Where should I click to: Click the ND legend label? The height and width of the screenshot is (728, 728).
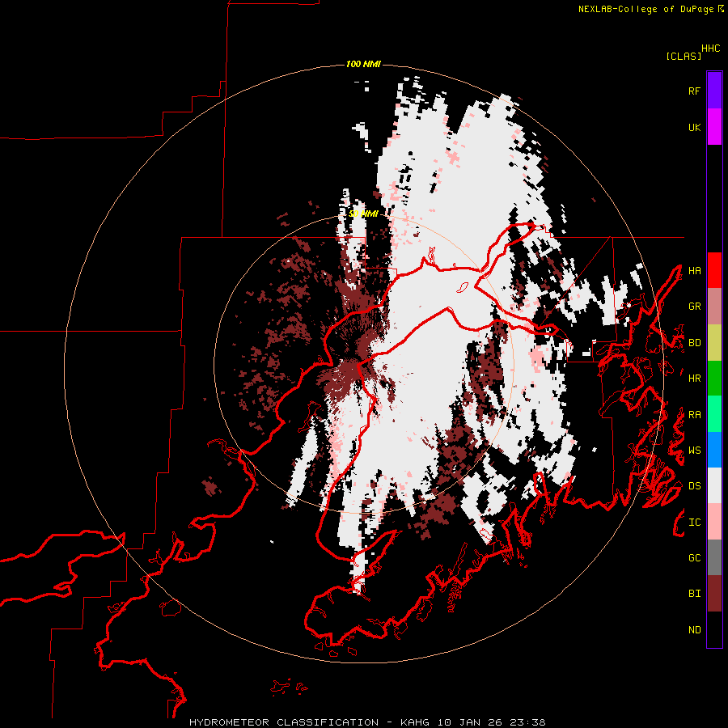694,630
